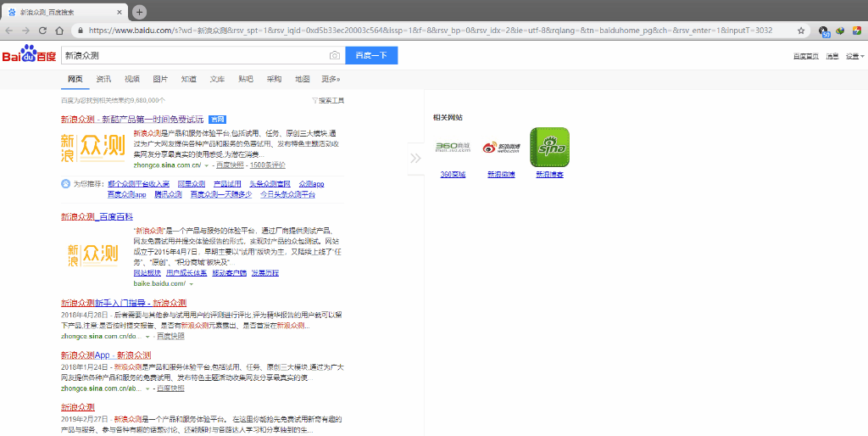Select the 网页 tab
Viewport: 868px width, 436px height.
tap(75, 79)
